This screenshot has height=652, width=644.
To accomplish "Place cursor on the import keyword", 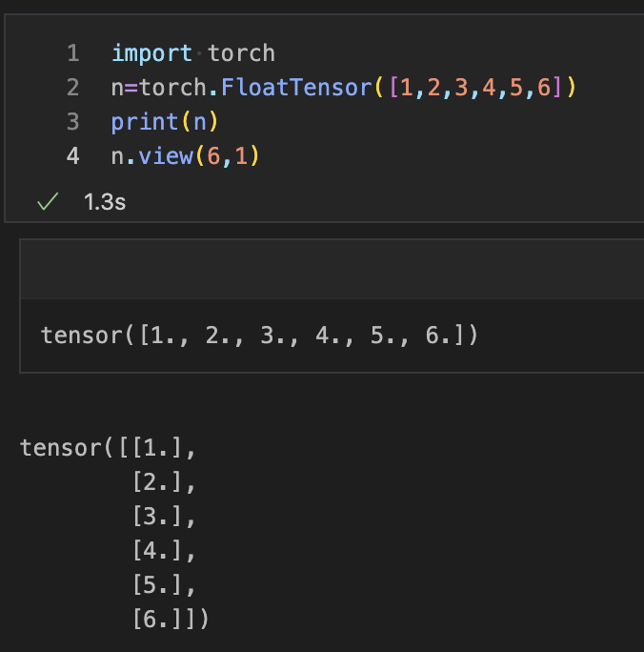I will coord(151,53).
